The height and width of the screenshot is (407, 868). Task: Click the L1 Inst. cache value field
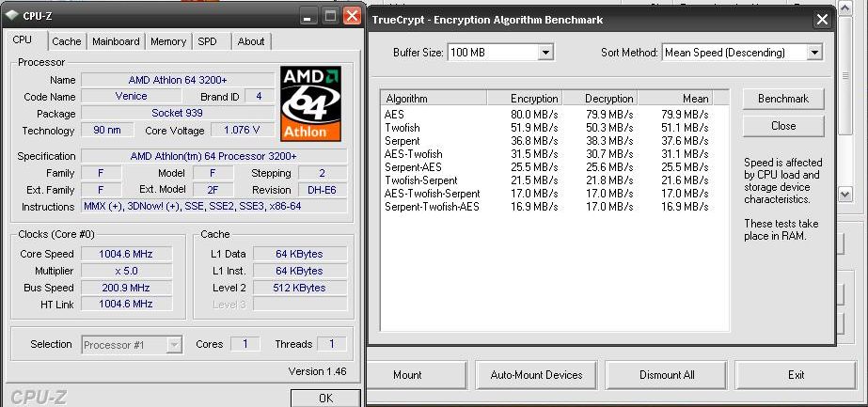(x=299, y=271)
